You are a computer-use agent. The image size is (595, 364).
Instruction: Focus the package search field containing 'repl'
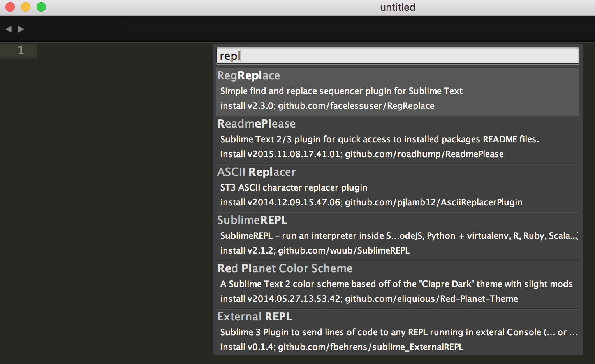click(397, 56)
